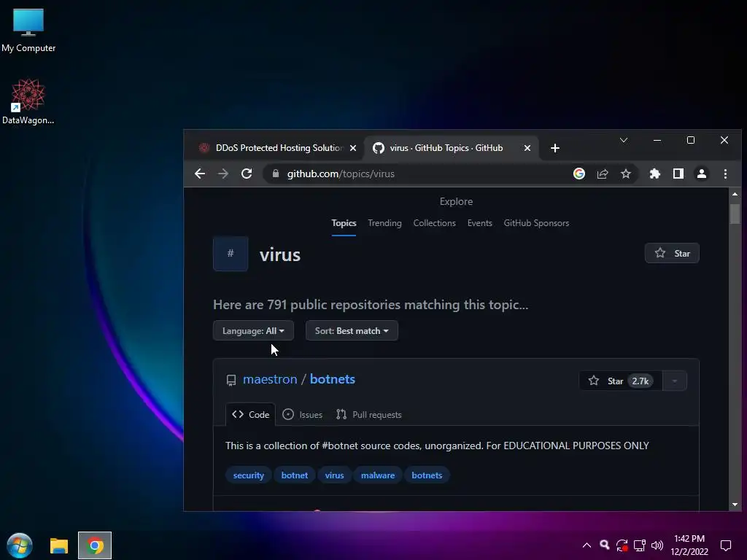
Task: Close the virus GitHub Topics tab
Action: point(527,148)
